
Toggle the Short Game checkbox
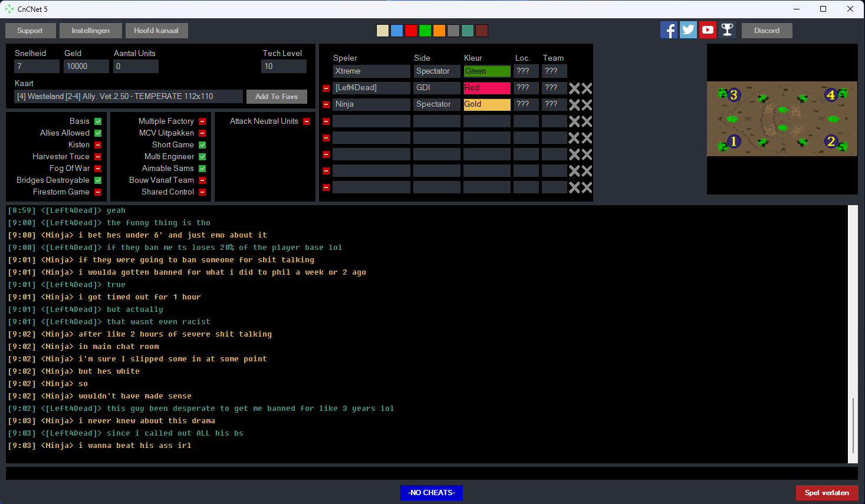pyautogui.click(x=202, y=145)
